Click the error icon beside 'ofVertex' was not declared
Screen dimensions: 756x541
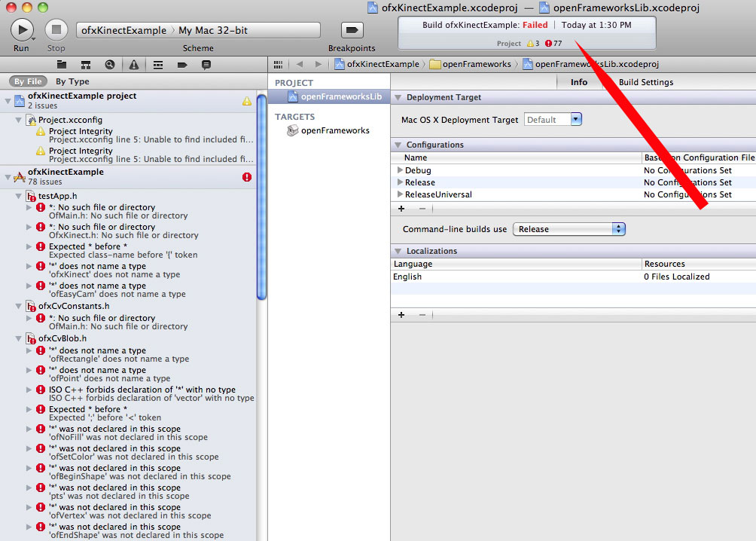click(x=41, y=507)
